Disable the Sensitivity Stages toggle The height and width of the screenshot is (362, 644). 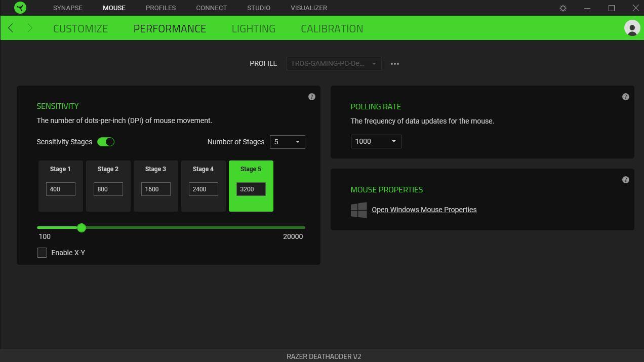point(106,142)
